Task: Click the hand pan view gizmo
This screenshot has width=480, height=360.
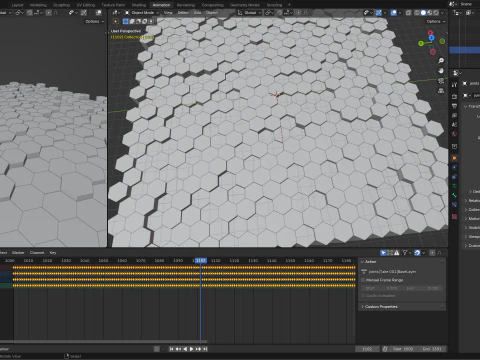Action: click(441, 71)
